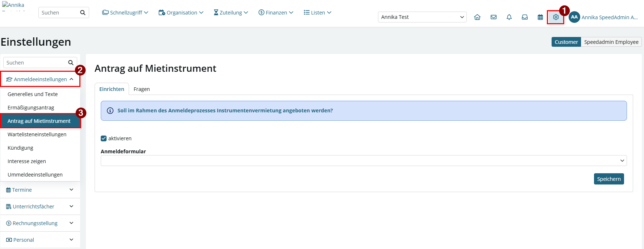
Task: Open the Listen menu
Action: click(317, 13)
